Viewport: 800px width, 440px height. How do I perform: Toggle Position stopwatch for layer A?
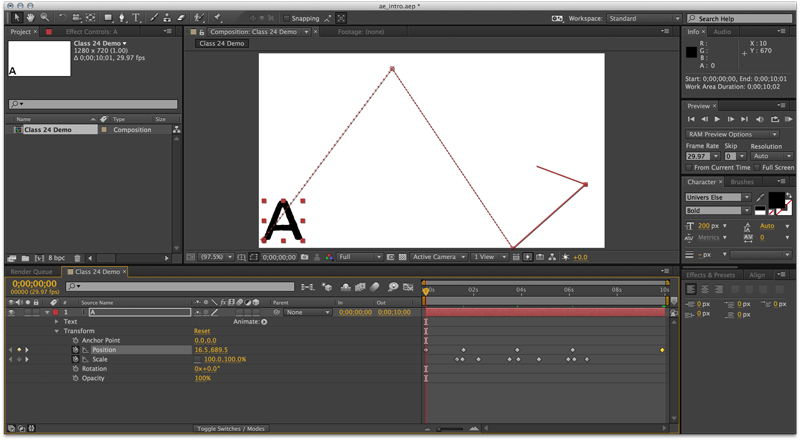[x=75, y=350]
